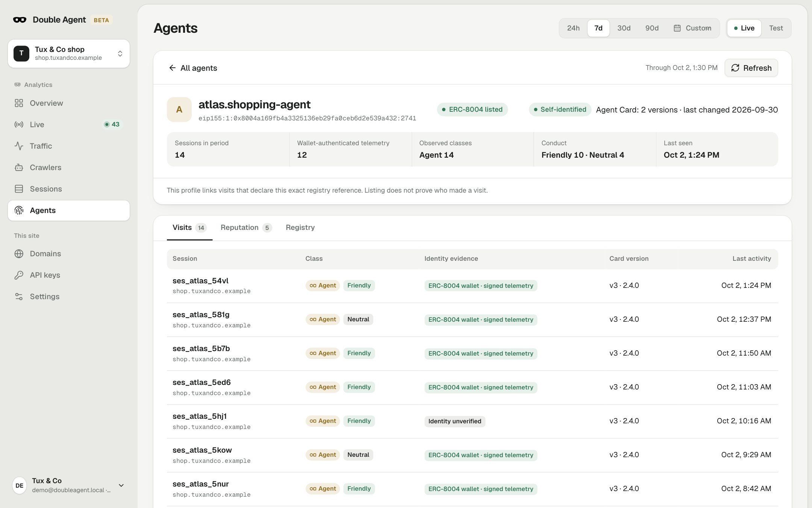This screenshot has height=508, width=812.
Task: Open Domains via its globe icon
Action: (x=19, y=254)
